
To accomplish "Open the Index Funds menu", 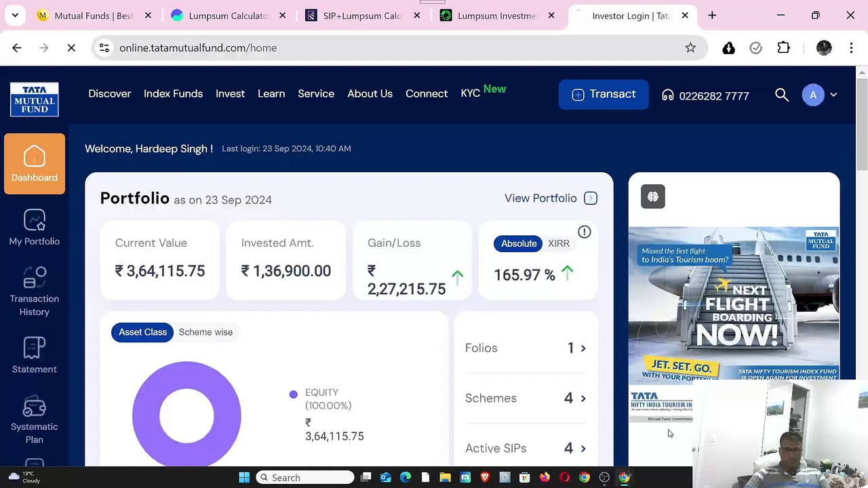I will (x=173, y=94).
